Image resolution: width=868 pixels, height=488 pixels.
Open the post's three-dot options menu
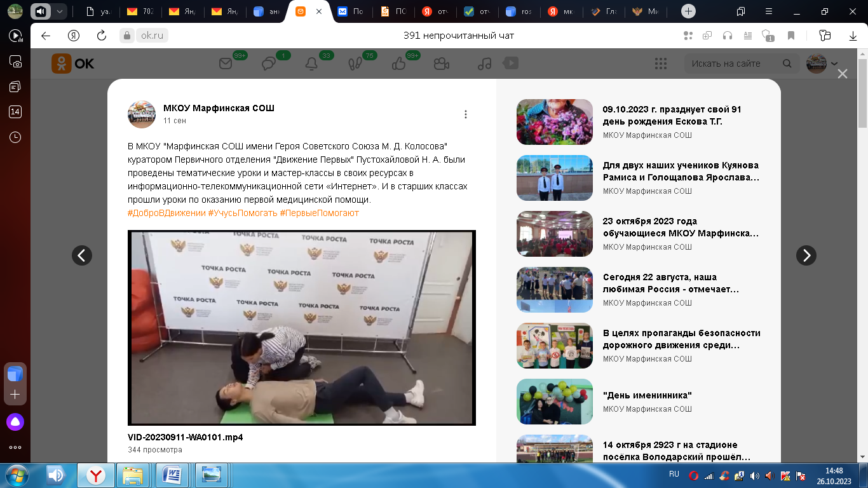[x=466, y=114]
